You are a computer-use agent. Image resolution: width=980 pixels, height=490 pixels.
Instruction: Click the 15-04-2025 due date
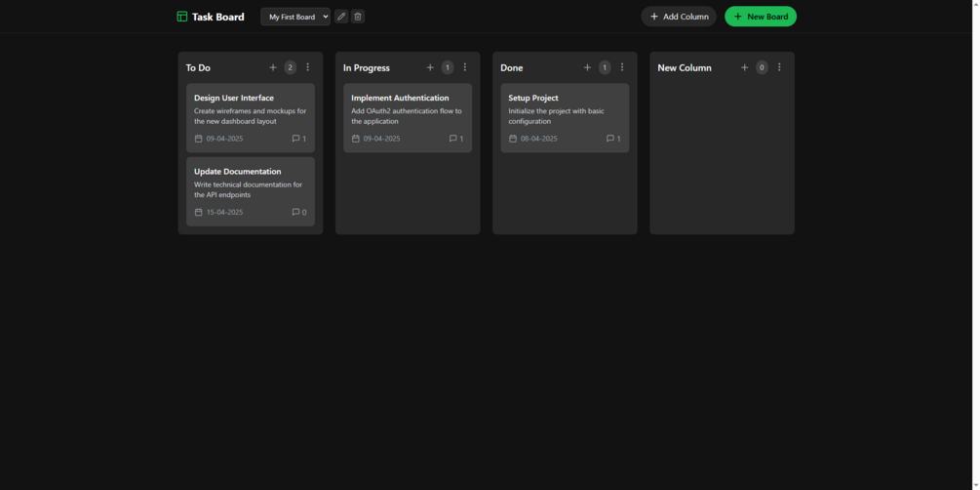click(x=224, y=212)
